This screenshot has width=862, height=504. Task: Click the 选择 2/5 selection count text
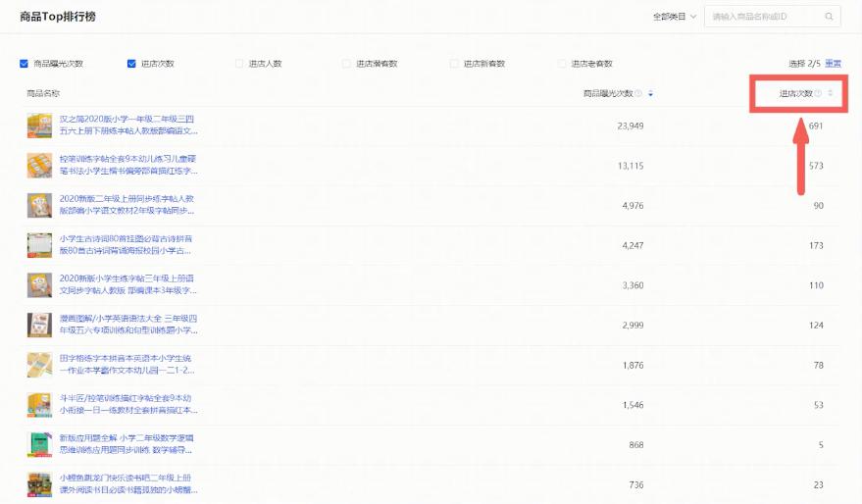click(805, 64)
